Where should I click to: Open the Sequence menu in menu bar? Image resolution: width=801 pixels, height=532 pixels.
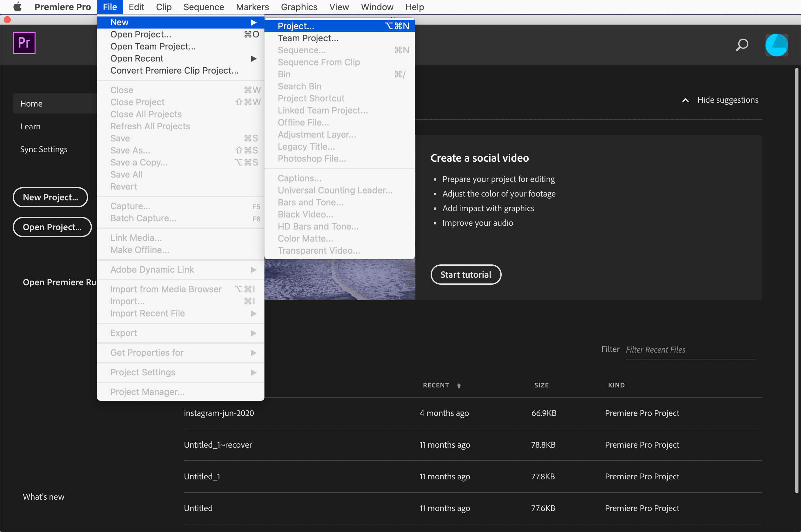click(x=204, y=7)
